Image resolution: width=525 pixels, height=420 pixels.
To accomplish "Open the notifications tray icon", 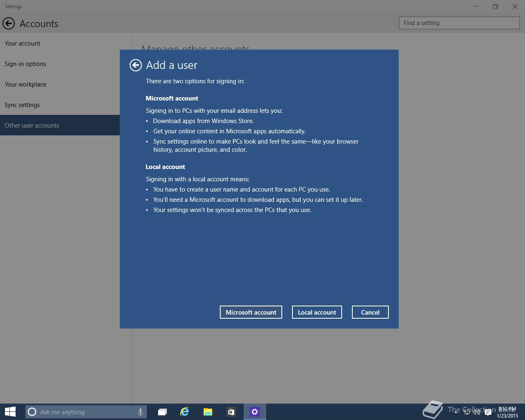I will click(488, 412).
